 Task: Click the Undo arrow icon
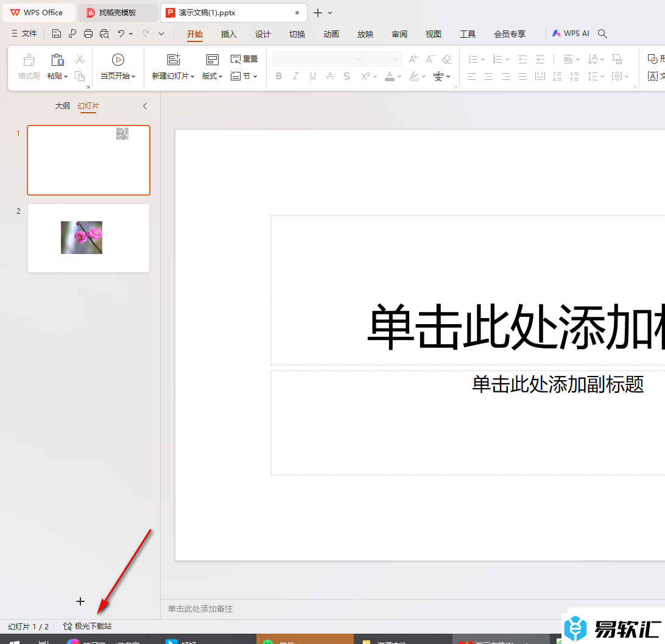tap(121, 34)
